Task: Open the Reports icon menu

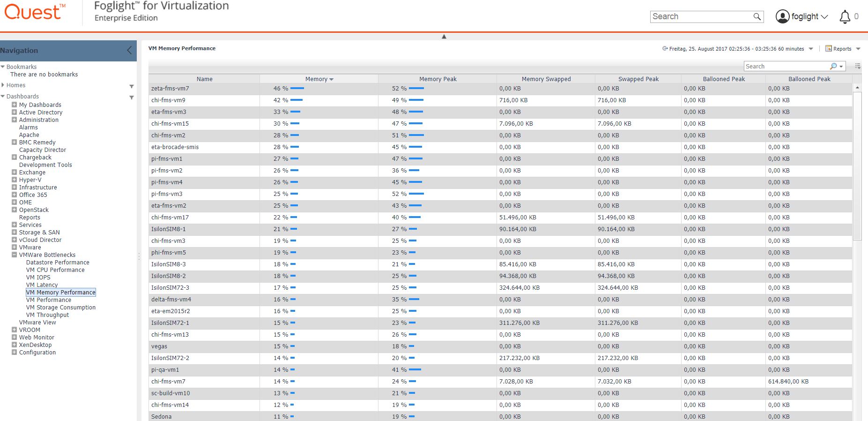Action: pos(828,48)
